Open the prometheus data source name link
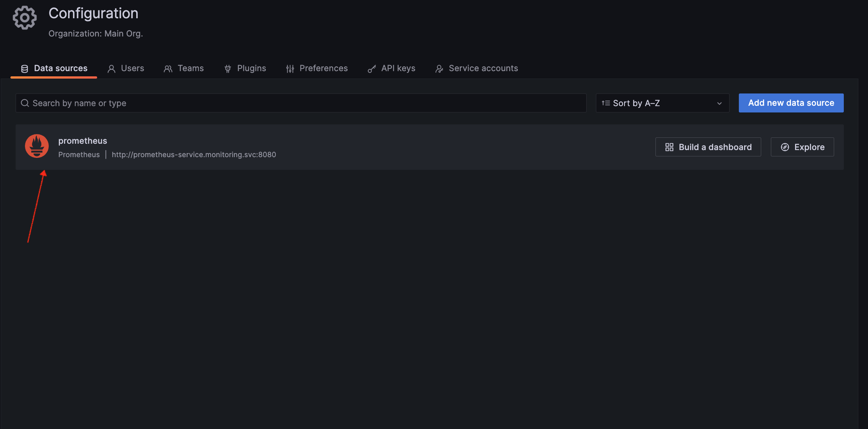 click(x=83, y=141)
